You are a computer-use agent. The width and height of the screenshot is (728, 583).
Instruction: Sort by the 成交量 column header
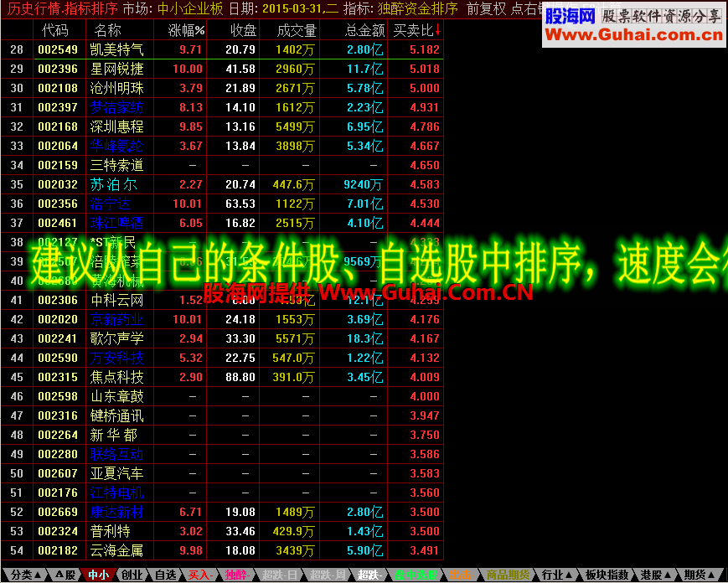coord(297,31)
